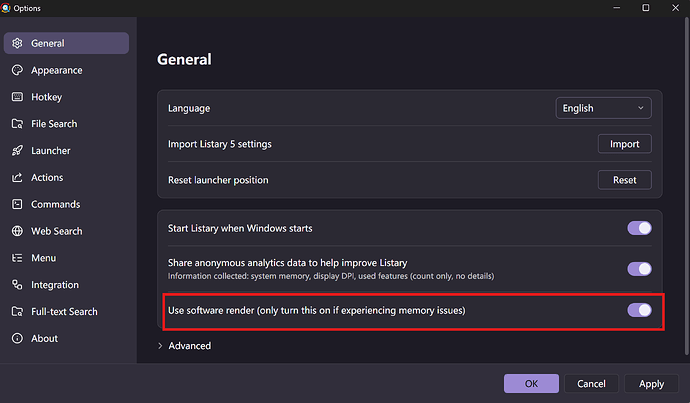Switch to Integration settings
Screen dimensions: 690x403
pyautogui.click(x=55, y=285)
